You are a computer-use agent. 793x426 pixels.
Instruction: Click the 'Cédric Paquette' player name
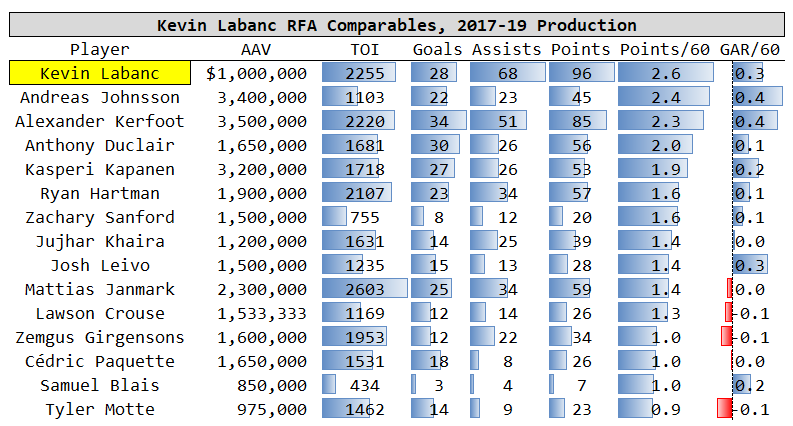[100, 361]
